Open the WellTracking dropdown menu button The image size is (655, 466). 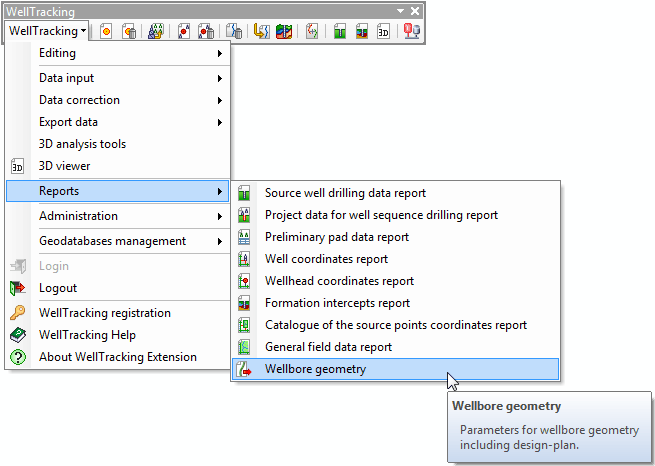pos(47,31)
